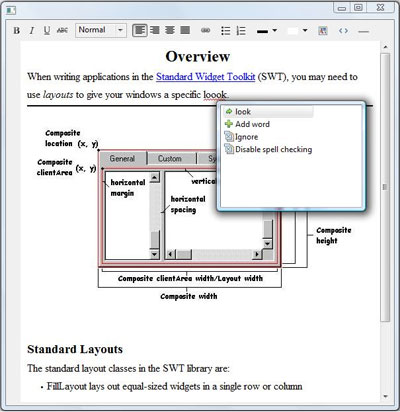Click the editor's vertical scrollbar thumb
400x412 pixels.
[385, 187]
